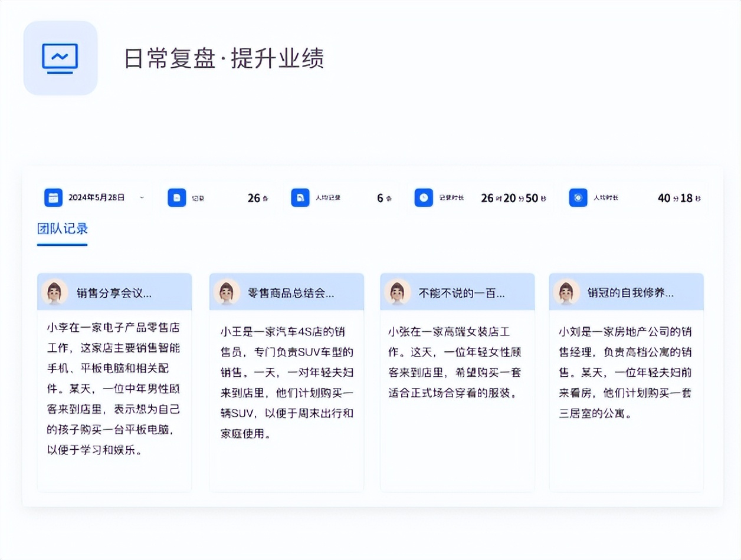Click the circular per-person duration icon
Image resolution: width=741 pixels, height=560 pixels.
tap(578, 197)
